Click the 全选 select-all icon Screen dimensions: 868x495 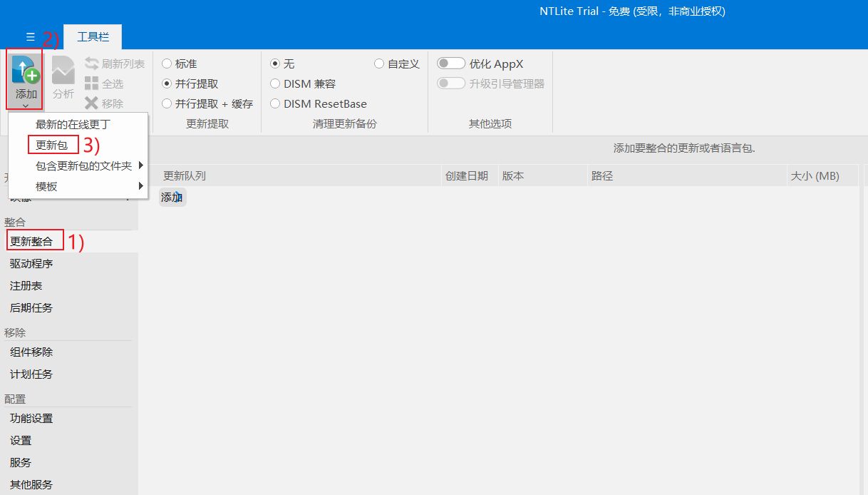point(91,83)
